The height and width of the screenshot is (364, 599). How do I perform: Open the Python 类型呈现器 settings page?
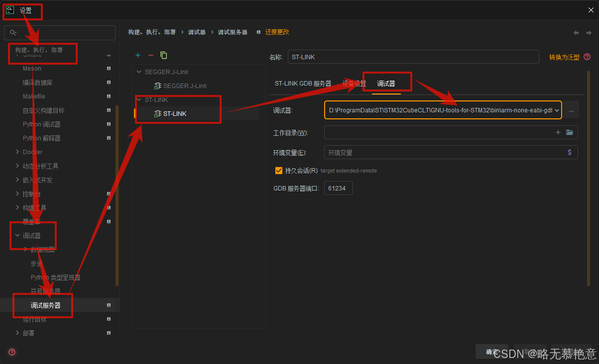(55, 277)
